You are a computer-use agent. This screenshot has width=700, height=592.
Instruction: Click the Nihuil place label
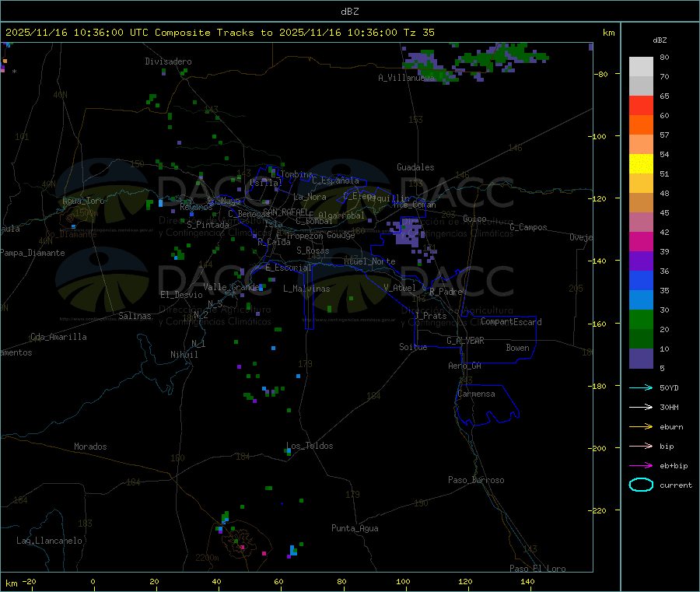click(x=184, y=355)
